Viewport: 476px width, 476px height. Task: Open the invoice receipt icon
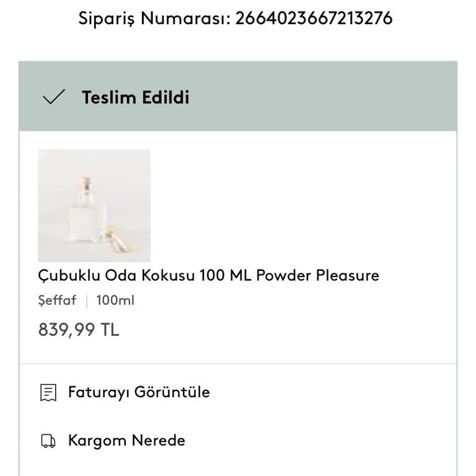click(x=48, y=392)
